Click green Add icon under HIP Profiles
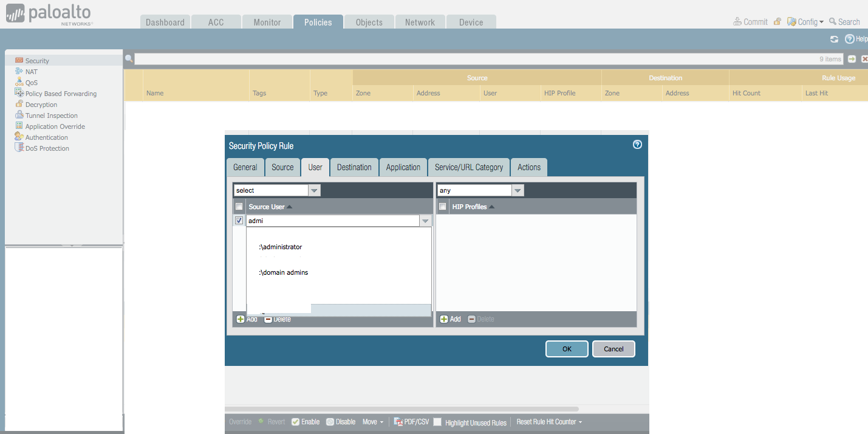 (x=444, y=319)
